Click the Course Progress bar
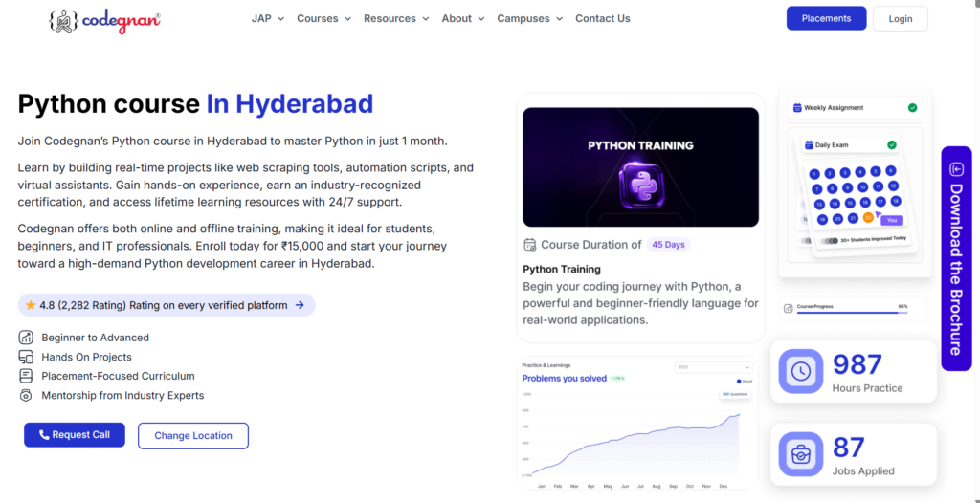Screen dimensions: 980x503 click(852, 312)
